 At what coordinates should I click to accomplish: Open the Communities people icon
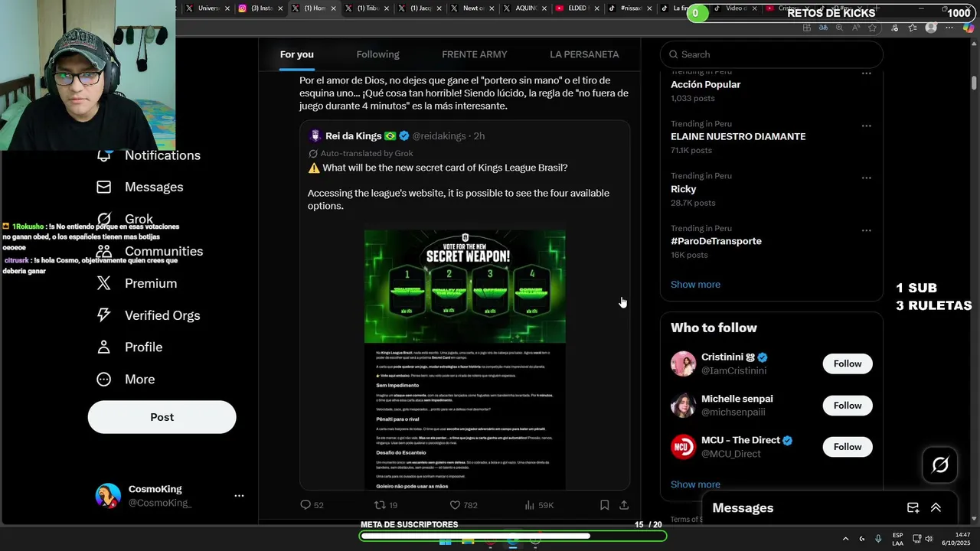coord(104,251)
